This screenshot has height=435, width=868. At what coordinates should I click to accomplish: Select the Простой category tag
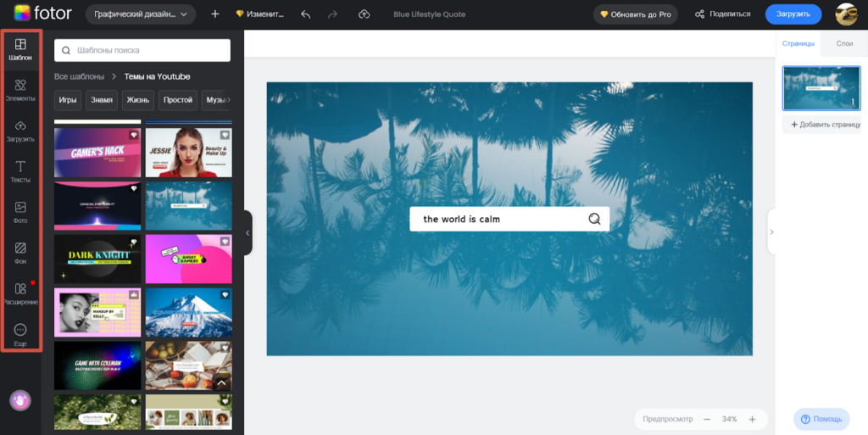tap(178, 100)
